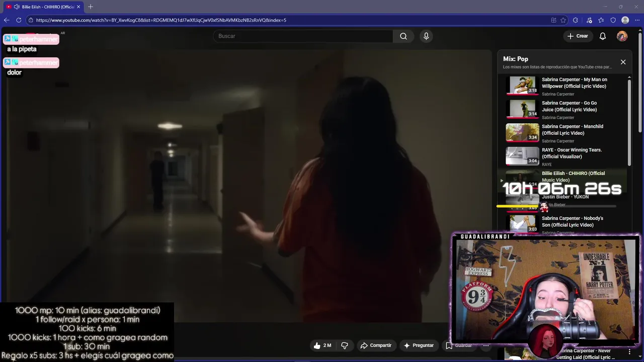Image resolution: width=644 pixels, height=362 pixels.
Task: Select the Billie Eilish - CHIHIRO browser tab
Action: (x=44, y=7)
